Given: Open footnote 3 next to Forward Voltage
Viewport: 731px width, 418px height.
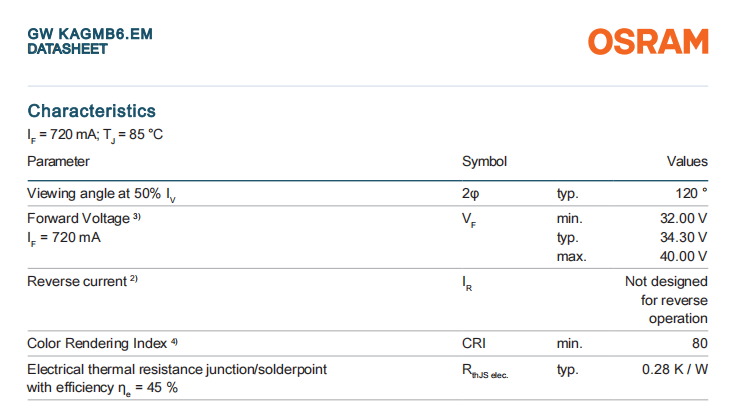Looking at the screenshot, I should [x=139, y=216].
